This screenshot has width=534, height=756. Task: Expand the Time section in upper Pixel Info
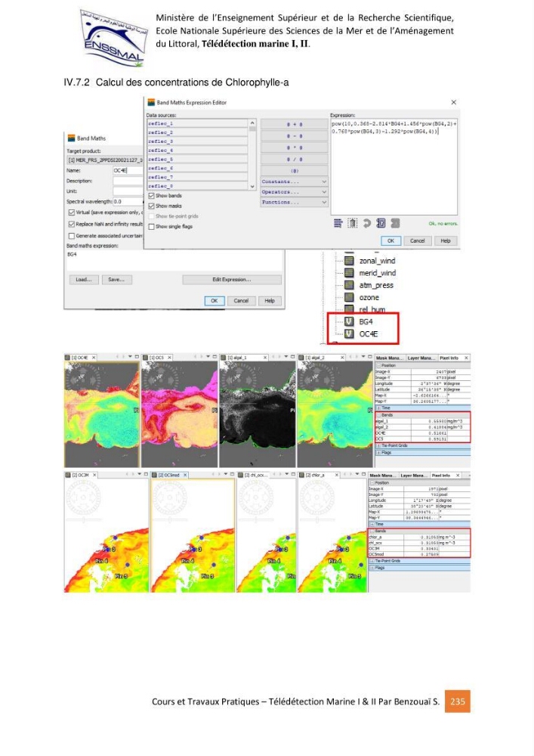[x=379, y=408]
